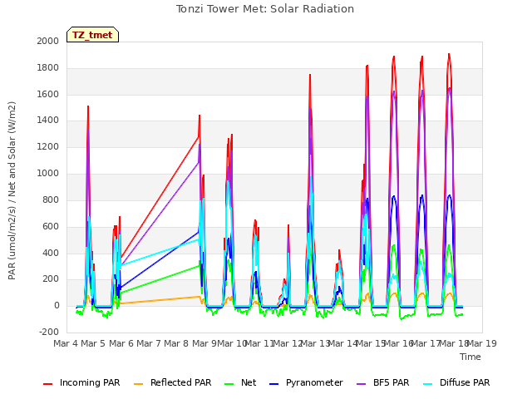
Task: Click the 1000 y-axis tick value
Action: [x=48, y=173]
